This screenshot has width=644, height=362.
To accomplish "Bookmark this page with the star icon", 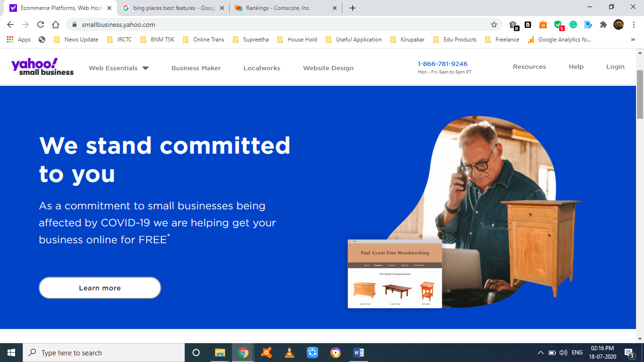I will click(x=494, y=25).
